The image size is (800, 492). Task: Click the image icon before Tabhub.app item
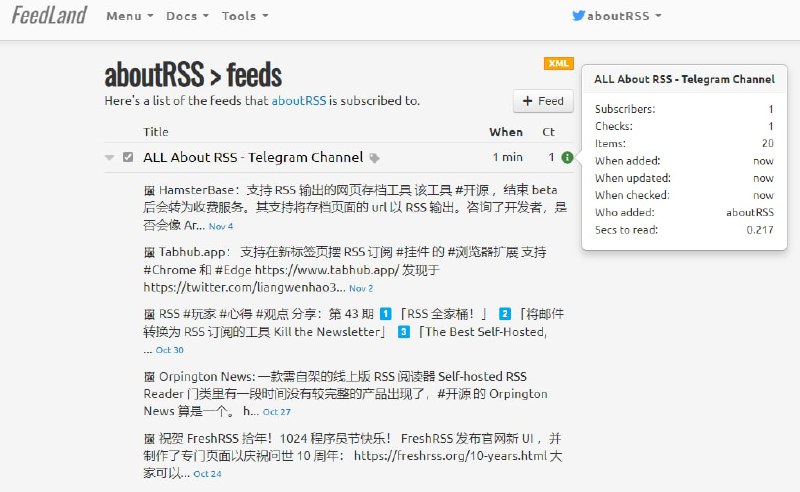149,252
